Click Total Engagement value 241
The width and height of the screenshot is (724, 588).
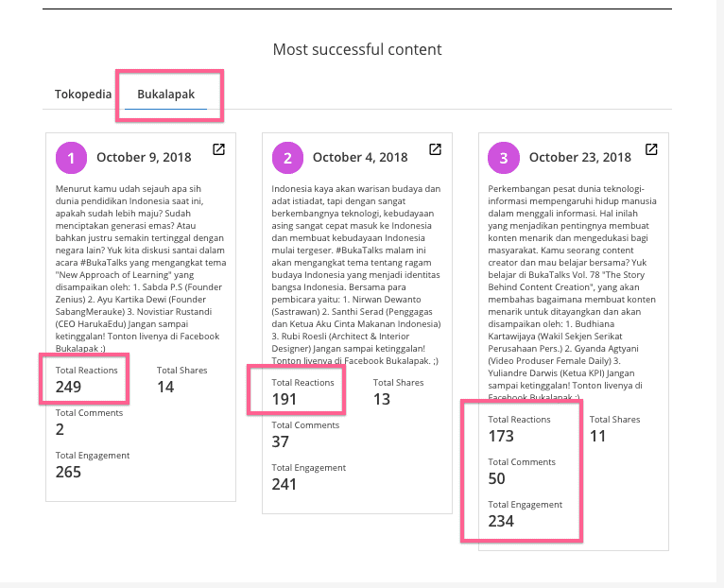pyautogui.click(x=284, y=484)
